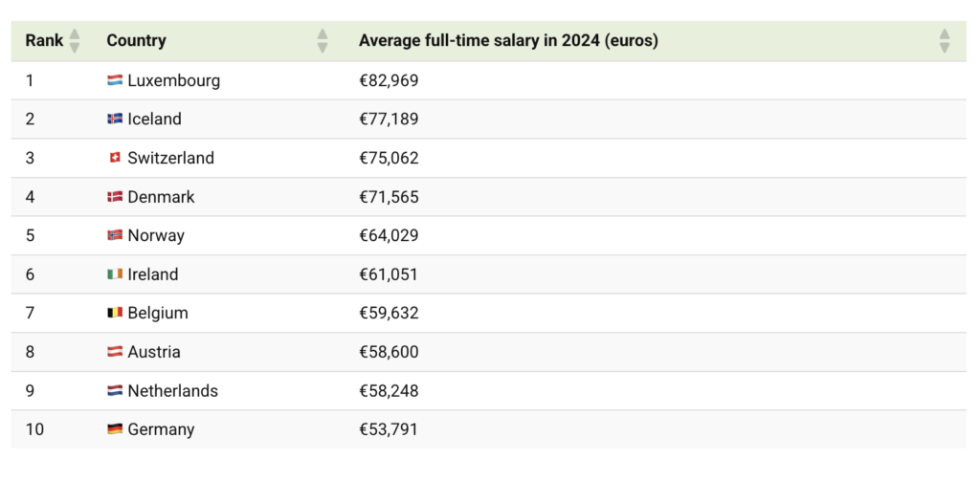Click the Denmark flag icon

(115, 197)
